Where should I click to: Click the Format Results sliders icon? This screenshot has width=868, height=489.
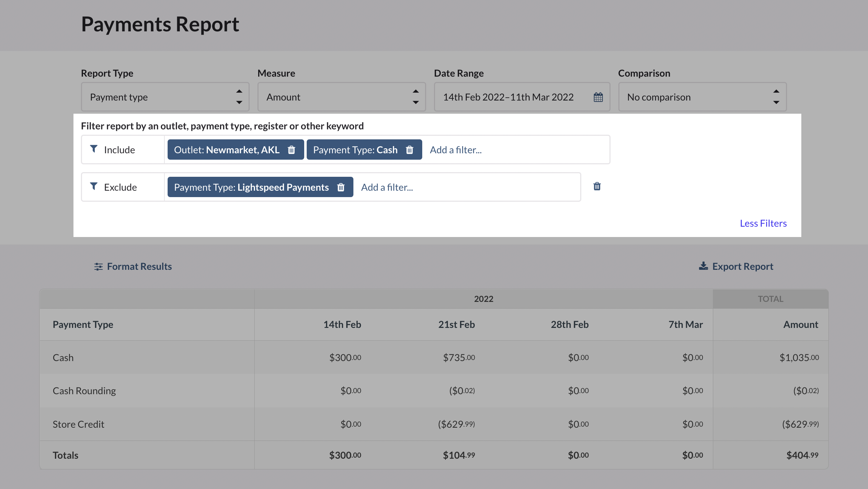[98, 267]
